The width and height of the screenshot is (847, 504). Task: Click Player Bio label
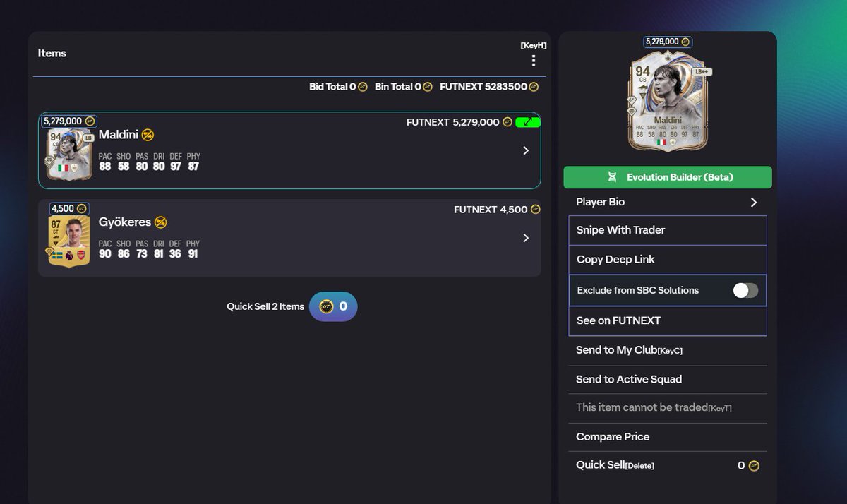coord(600,202)
